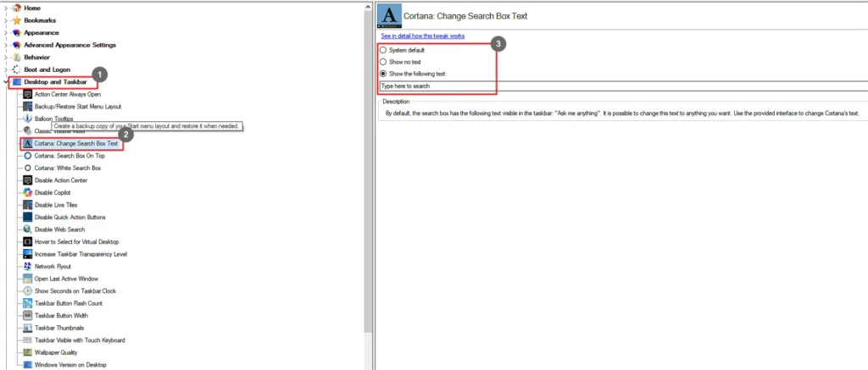
Task: Collapse the Desktop and Taskbar node
Action: [6, 82]
